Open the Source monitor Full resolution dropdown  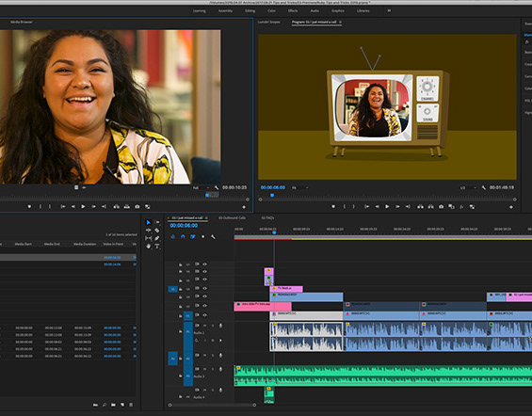[201, 188]
